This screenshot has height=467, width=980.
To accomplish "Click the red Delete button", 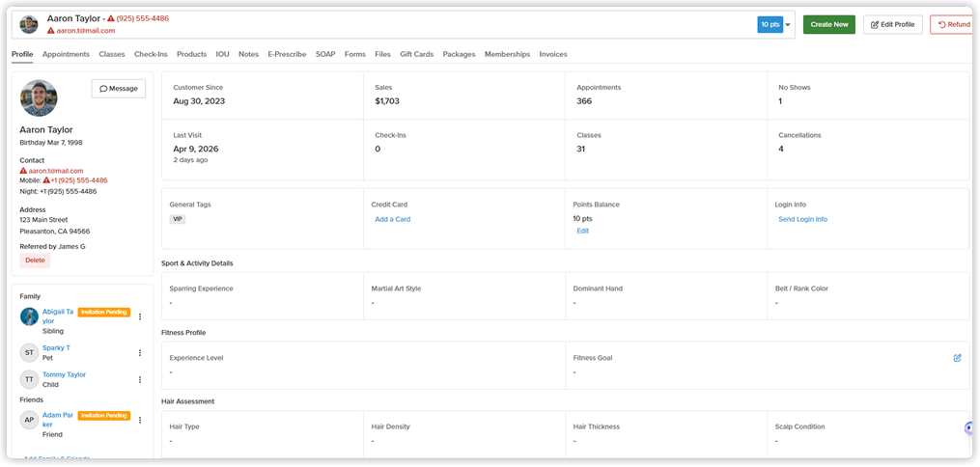I will pyautogui.click(x=35, y=261).
